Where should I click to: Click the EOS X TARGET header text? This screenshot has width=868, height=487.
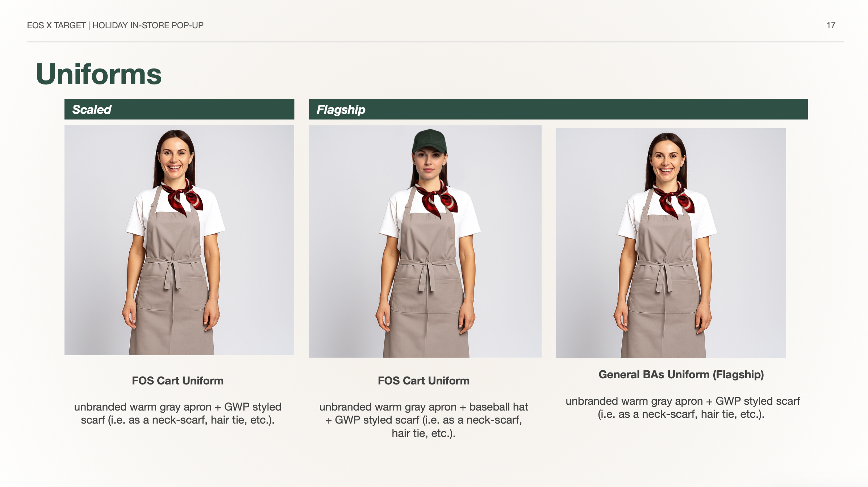point(56,25)
